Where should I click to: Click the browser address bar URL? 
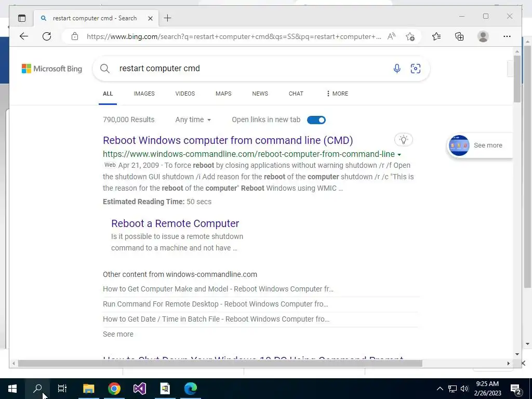[233, 36]
